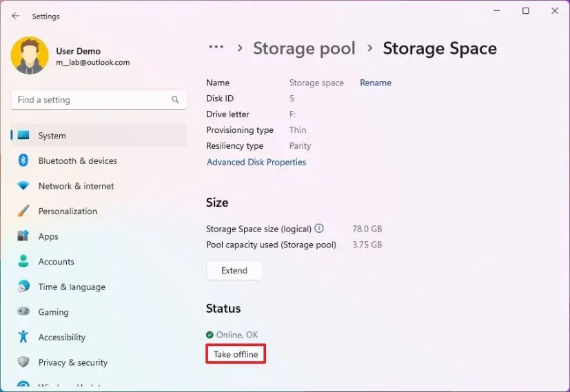Screen dimensions: 570x392
Task: Open the Accessibility figure icon
Action: tap(23, 337)
